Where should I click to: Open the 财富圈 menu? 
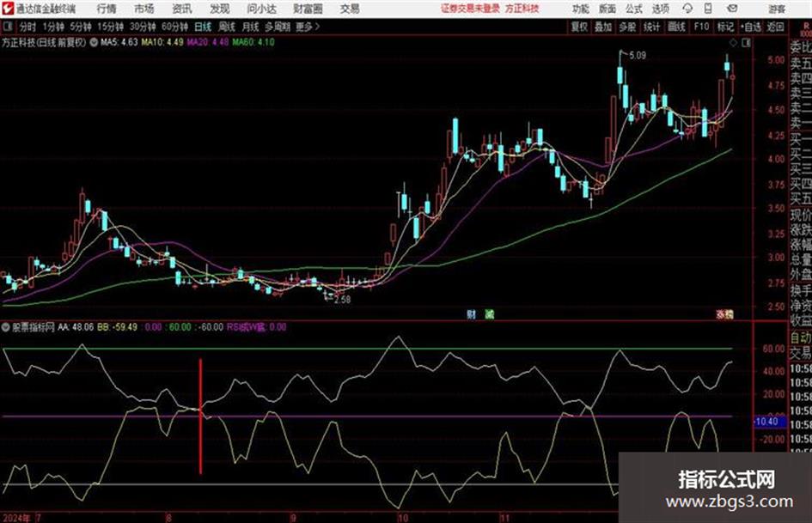[308, 9]
